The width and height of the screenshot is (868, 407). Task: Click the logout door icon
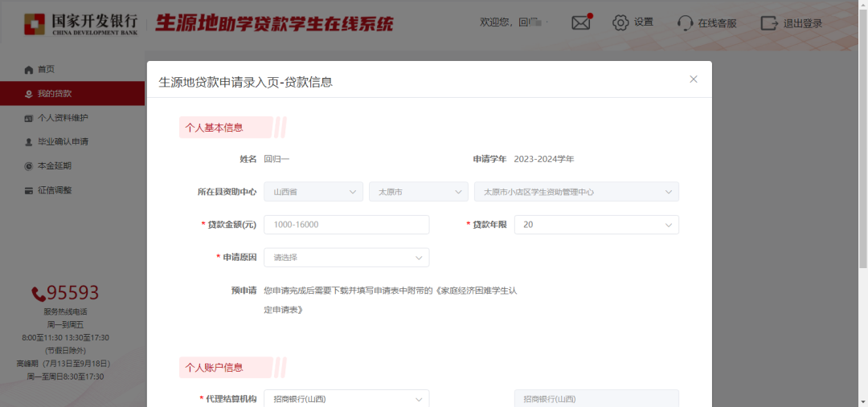click(x=769, y=22)
